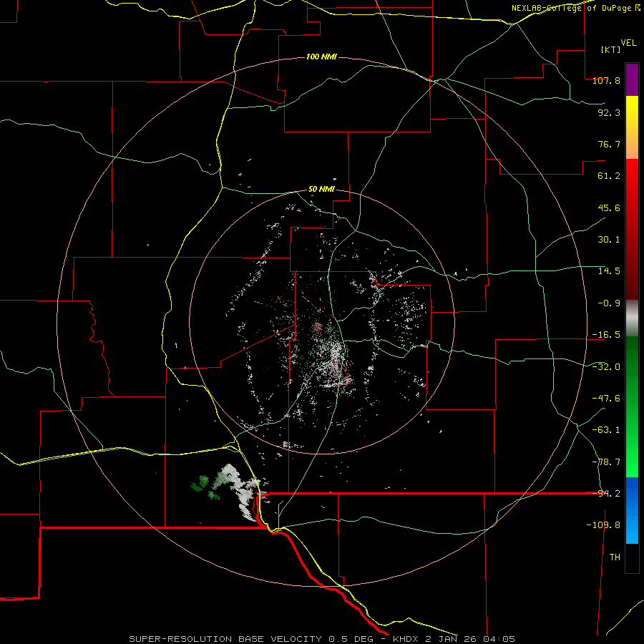This screenshot has height=644, width=644.
Task: Pick the purple segment of velocity color bar
Action: pos(632,79)
